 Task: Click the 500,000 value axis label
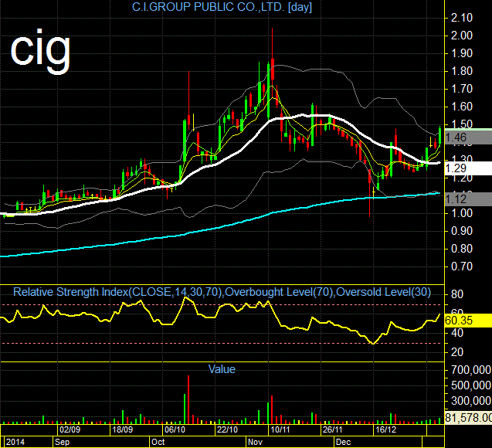[x=471, y=385]
